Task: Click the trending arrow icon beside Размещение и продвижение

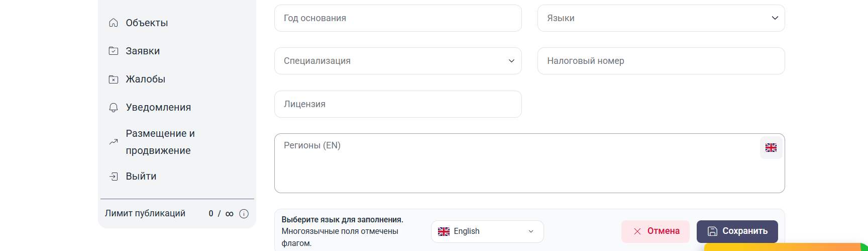Action: point(114,142)
